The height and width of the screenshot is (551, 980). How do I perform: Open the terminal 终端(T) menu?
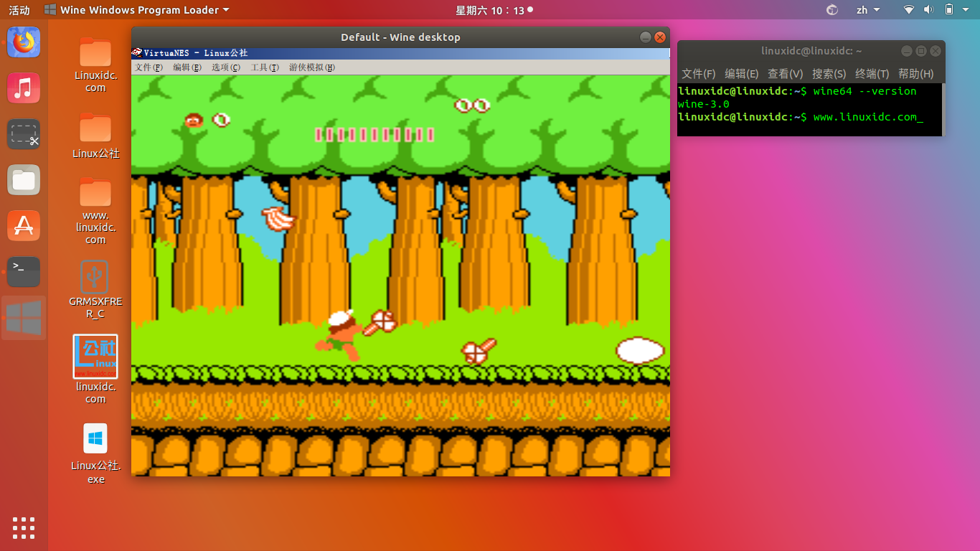tap(872, 74)
